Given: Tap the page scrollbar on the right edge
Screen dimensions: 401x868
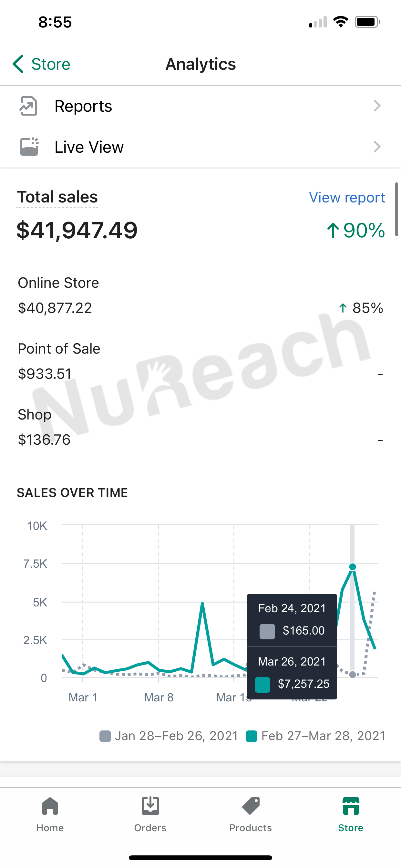Looking at the screenshot, I should click(x=396, y=209).
